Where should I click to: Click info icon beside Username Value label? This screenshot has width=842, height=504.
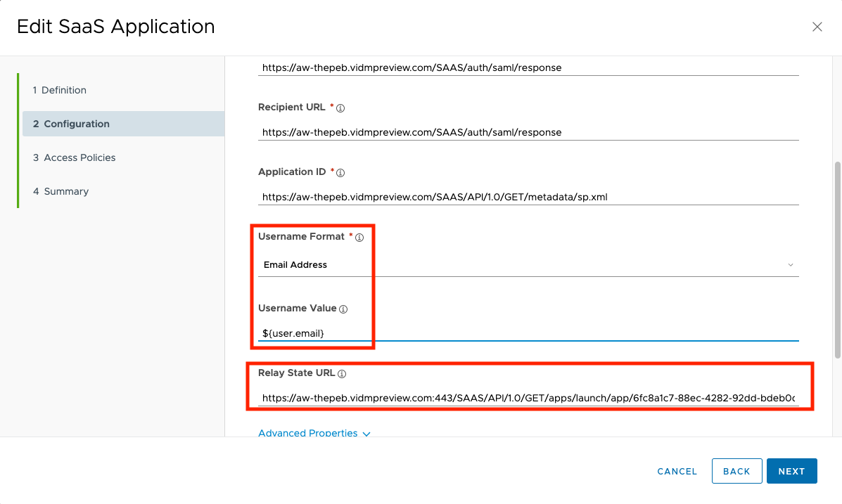343,309
